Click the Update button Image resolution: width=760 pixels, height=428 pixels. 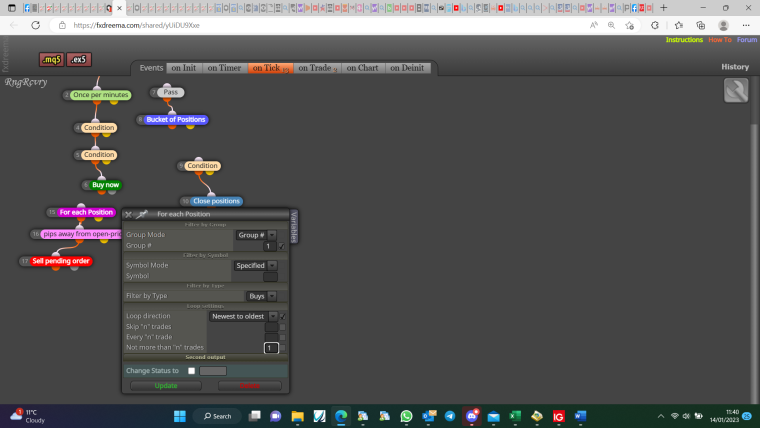tap(166, 386)
